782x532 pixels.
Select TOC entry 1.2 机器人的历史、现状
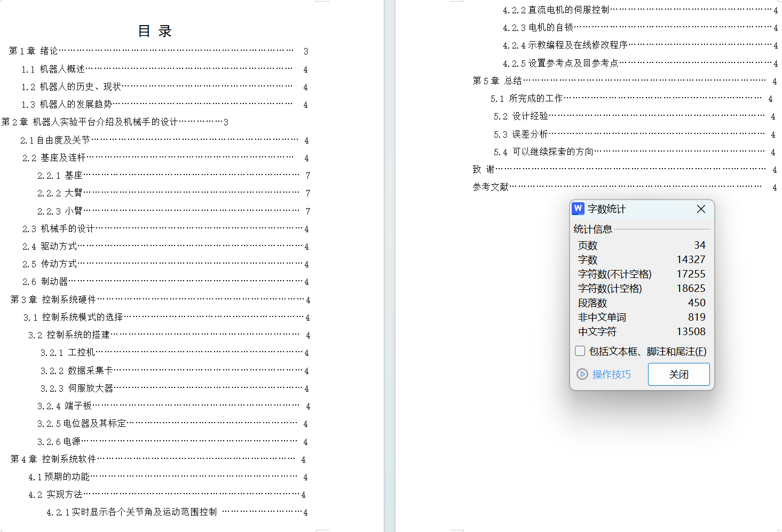click(x=164, y=87)
